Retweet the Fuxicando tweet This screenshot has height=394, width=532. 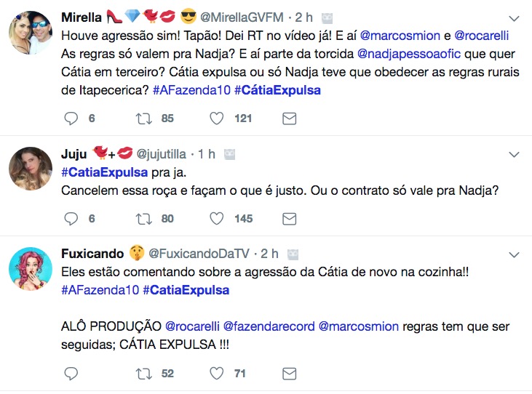click(143, 374)
